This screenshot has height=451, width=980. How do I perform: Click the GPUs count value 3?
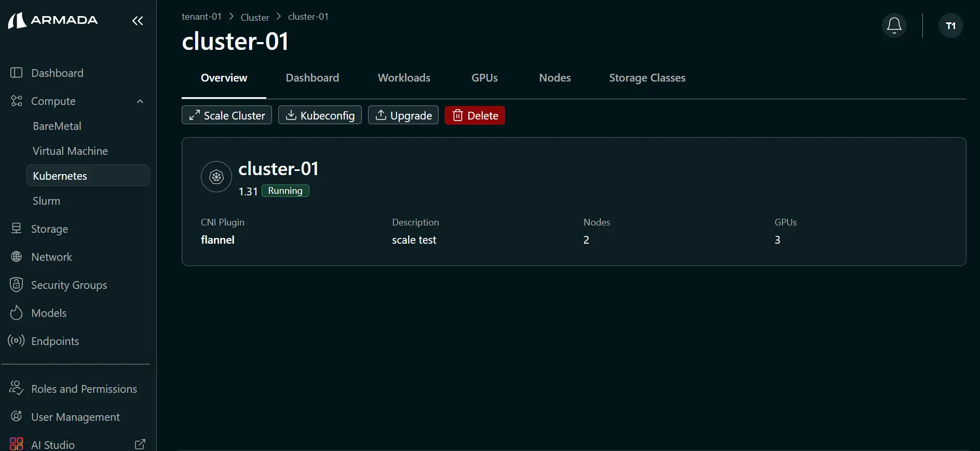778,240
